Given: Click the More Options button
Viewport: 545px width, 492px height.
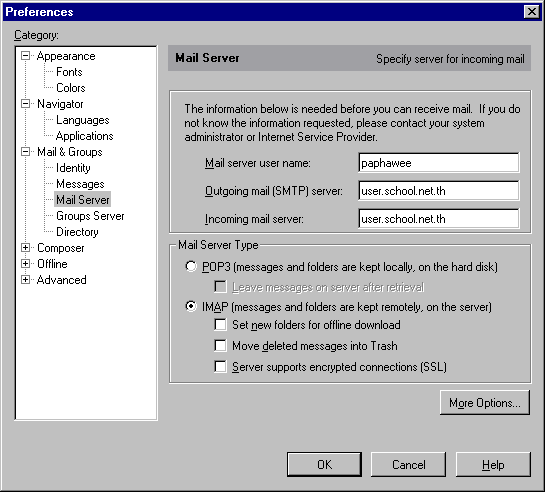Looking at the screenshot, I should pyautogui.click(x=485, y=402).
